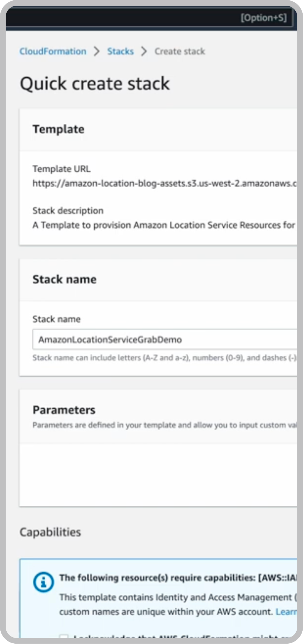Image resolution: width=303 pixels, height=644 pixels.
Task: Click the chevron before Create stack breadcrumb
Action: [x=144, y=51]
